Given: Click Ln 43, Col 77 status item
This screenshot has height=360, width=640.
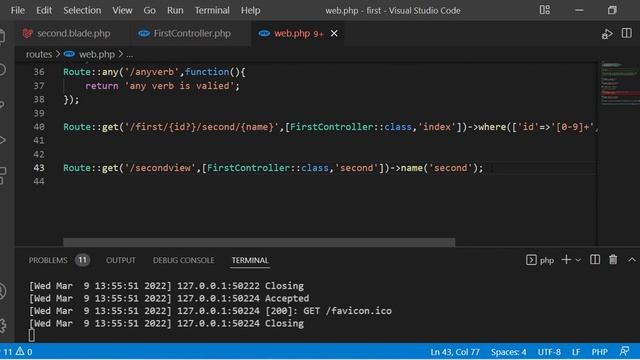Looking at the screenshot, I should [455, 352].
